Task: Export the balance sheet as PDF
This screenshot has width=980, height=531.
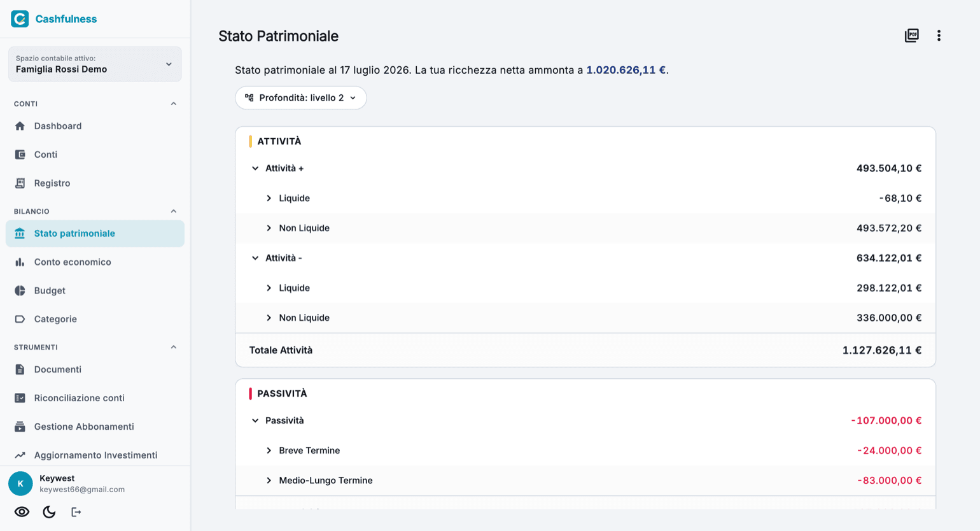Action: (911, 36)
